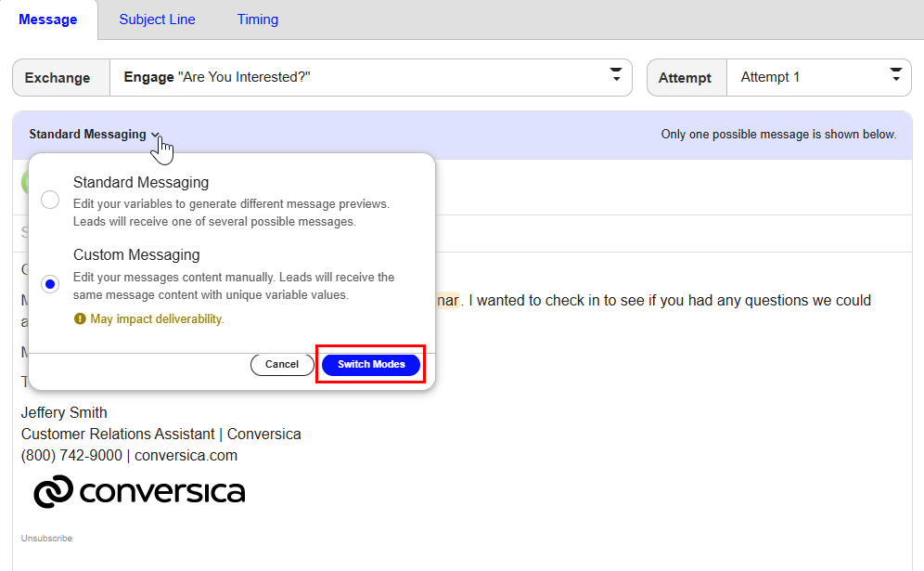Click the Attempt label field

point(686,77)
